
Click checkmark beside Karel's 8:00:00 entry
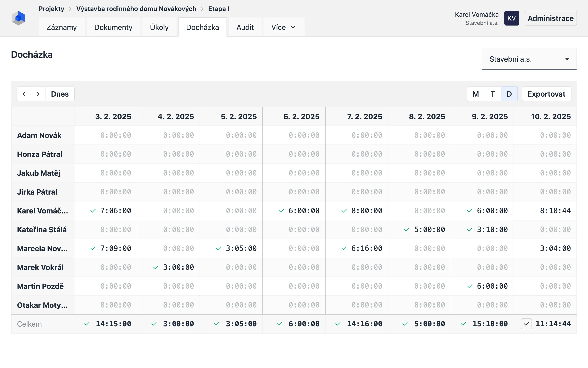(344, 211)
